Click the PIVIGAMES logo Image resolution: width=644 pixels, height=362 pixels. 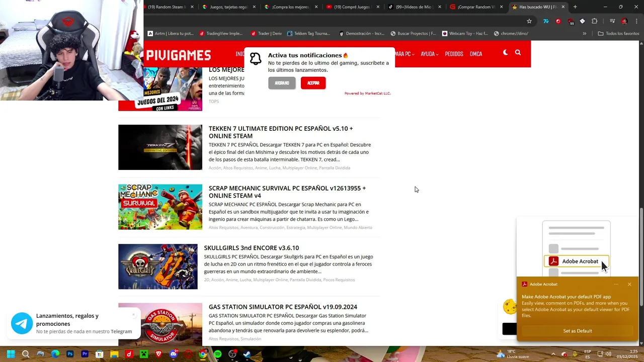point(178,55)
